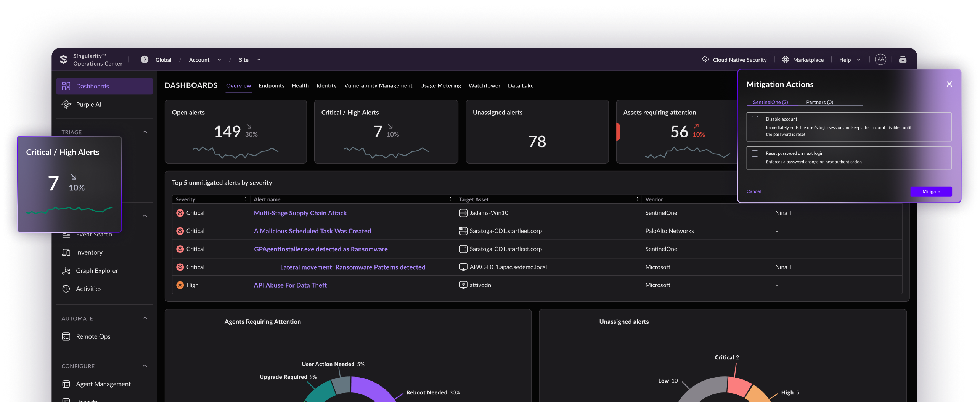Collapse the AUTOMATE sidebar section

pyautogui.click(x=145, y=318)
